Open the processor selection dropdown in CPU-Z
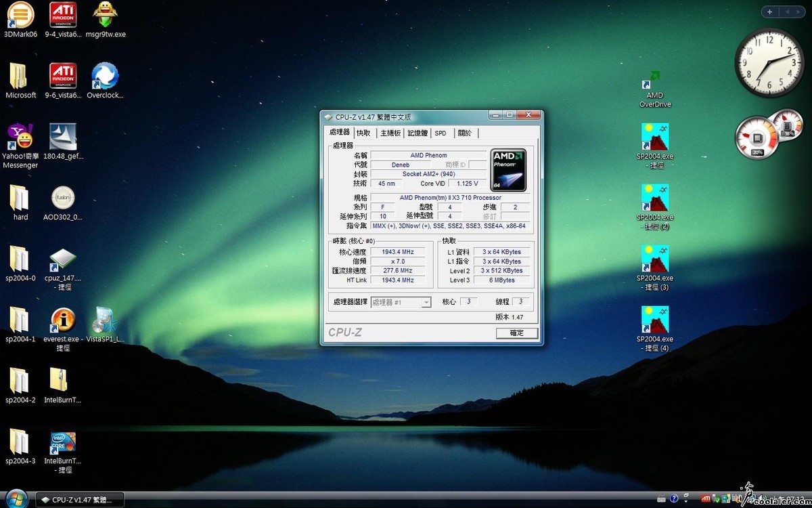 pyautogui.click(x=401, y=302)
